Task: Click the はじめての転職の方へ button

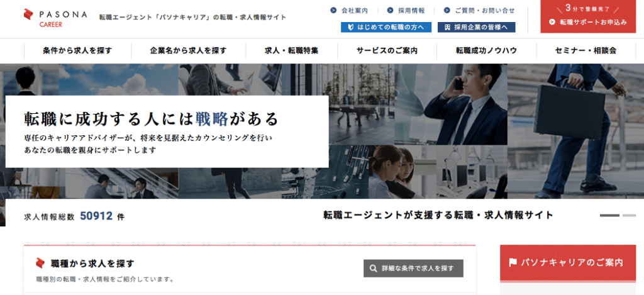Action: click(386, 27)
